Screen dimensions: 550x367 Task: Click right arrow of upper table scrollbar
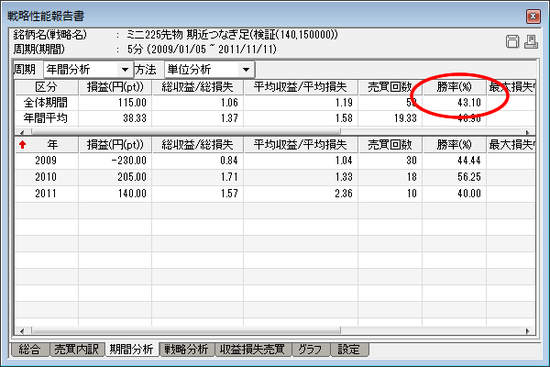[528, 132]
